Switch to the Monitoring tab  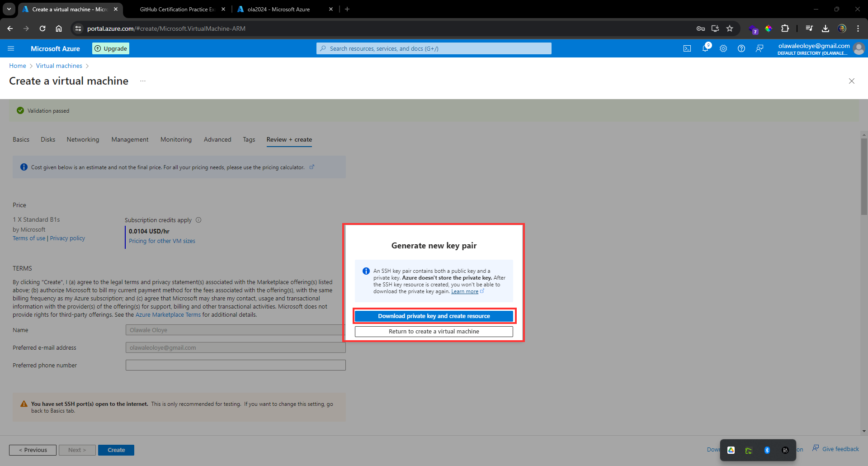[x=176, y=139]
